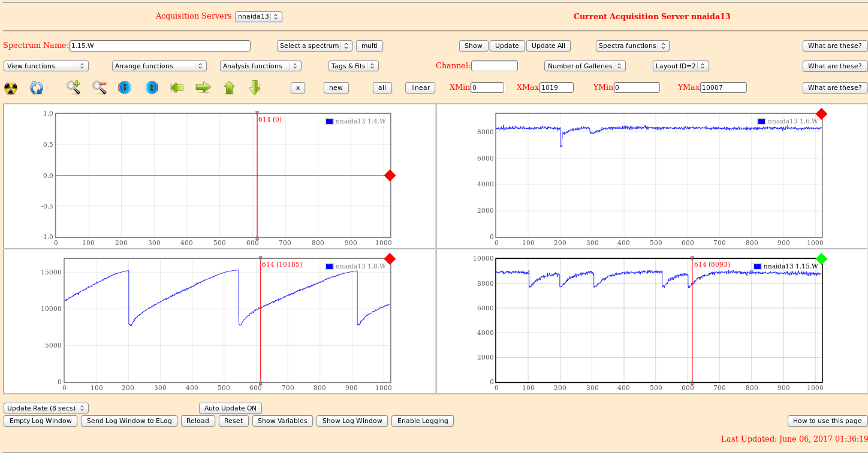Open the Acquisition Servers nnaida13 dropdown
Image resolution: width=868 pixels, height=453 pixels.
(258, 17)
